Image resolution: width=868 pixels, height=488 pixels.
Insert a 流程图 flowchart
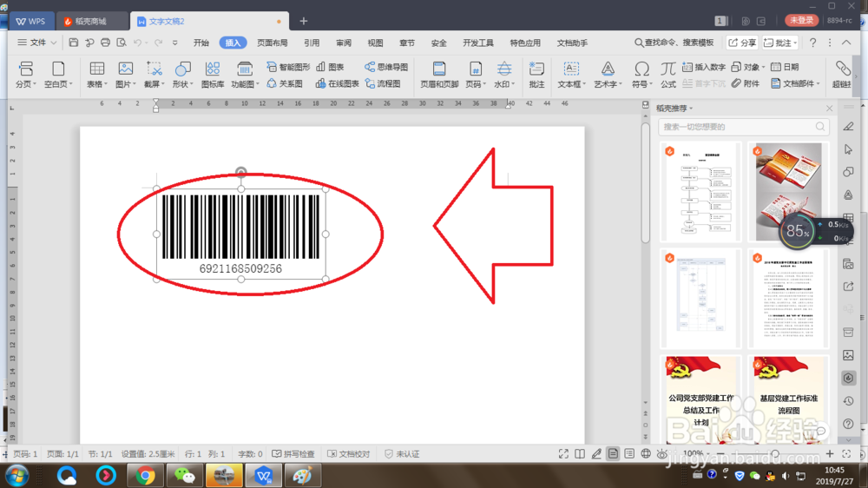[x=383, y=83]
